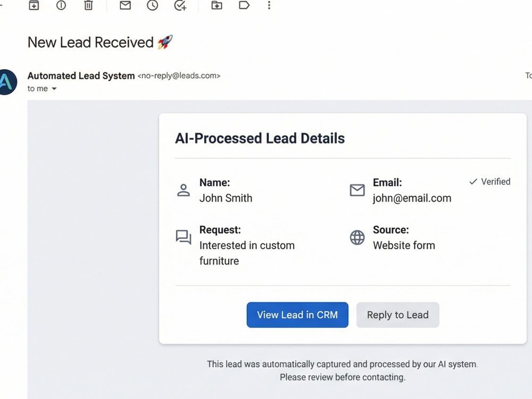Report spam with the exclamation icon
Viewport: 532px width, 399px height.
pyautogui.click(x=61, y=5)
